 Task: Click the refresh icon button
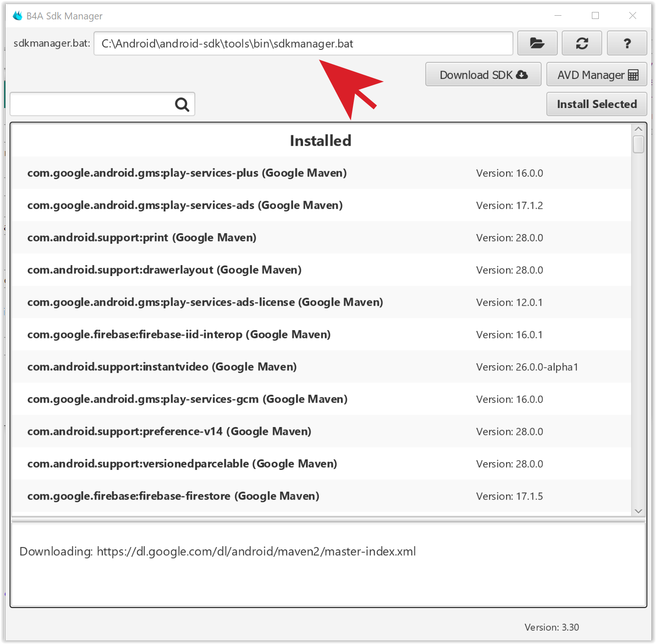coord(582,43)
